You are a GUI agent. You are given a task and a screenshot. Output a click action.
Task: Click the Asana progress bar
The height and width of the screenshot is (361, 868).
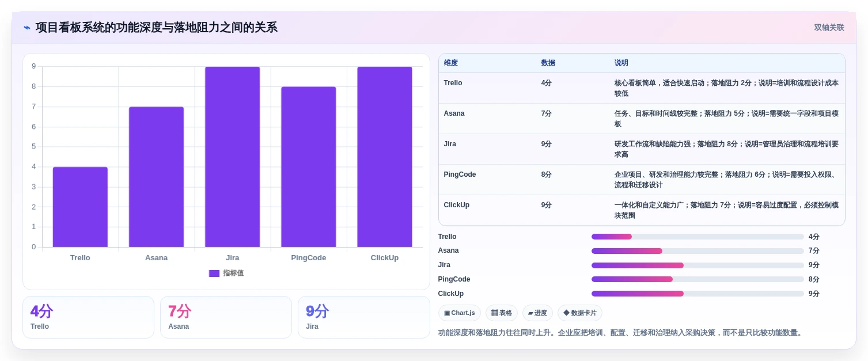pos(698,251)
